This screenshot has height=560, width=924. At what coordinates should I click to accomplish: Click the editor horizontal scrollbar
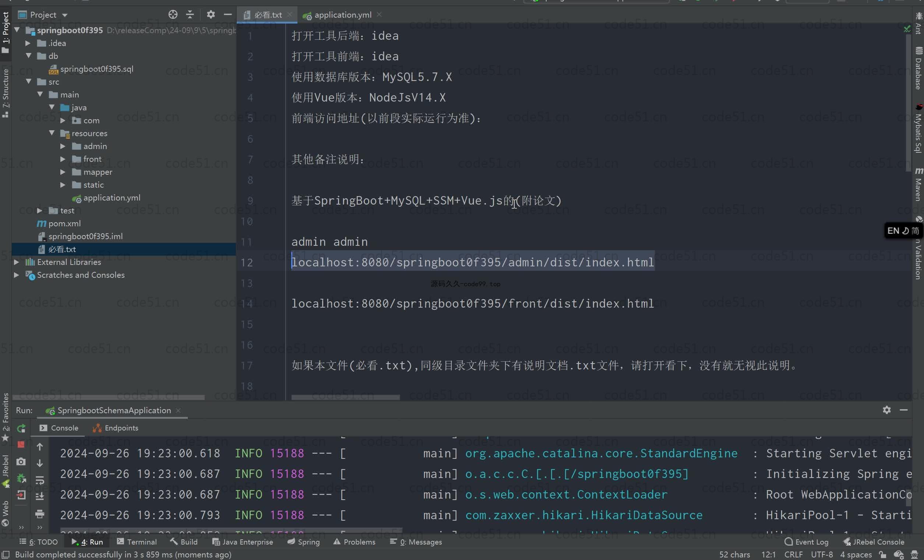(345, 397)
